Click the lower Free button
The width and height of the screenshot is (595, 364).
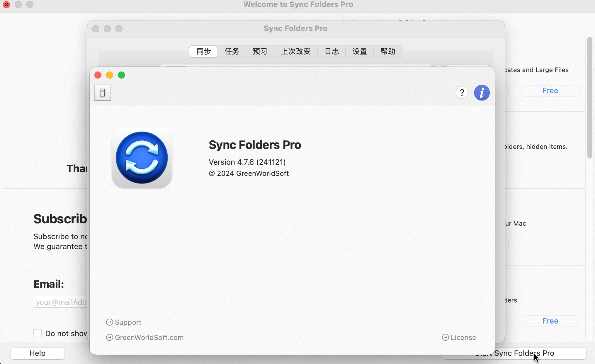(x=550, y=321)
